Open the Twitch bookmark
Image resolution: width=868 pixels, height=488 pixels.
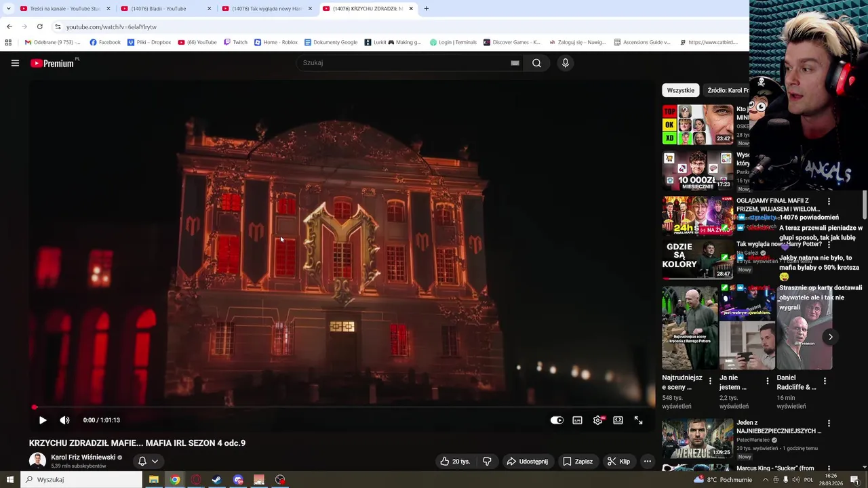click(235, 42)
